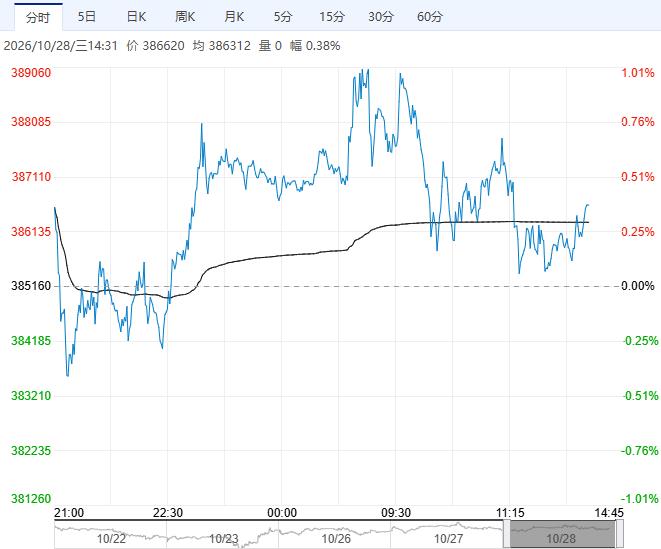Viewport: 661px width, 549px height.
Task: Show the 60分 interval tab
Action: pos(430,17)
